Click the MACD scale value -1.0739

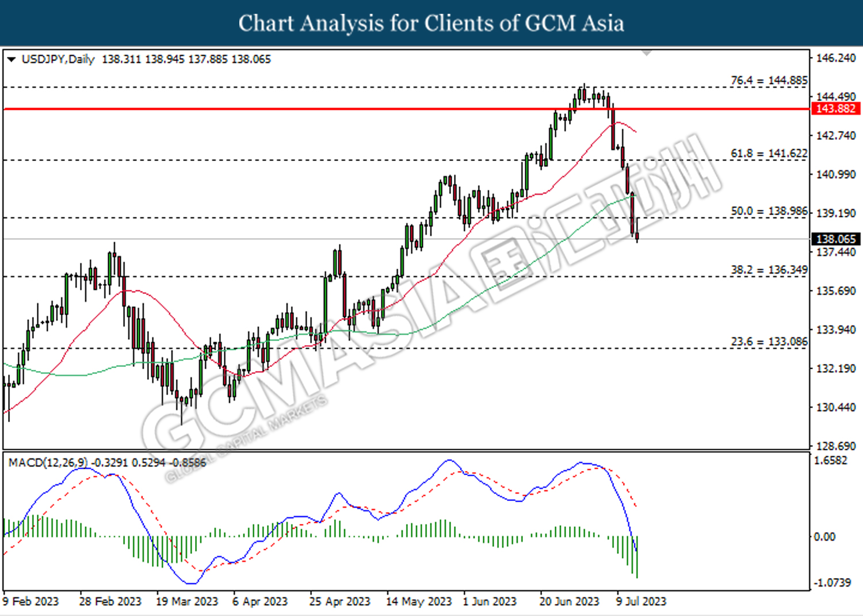[832, 583]
